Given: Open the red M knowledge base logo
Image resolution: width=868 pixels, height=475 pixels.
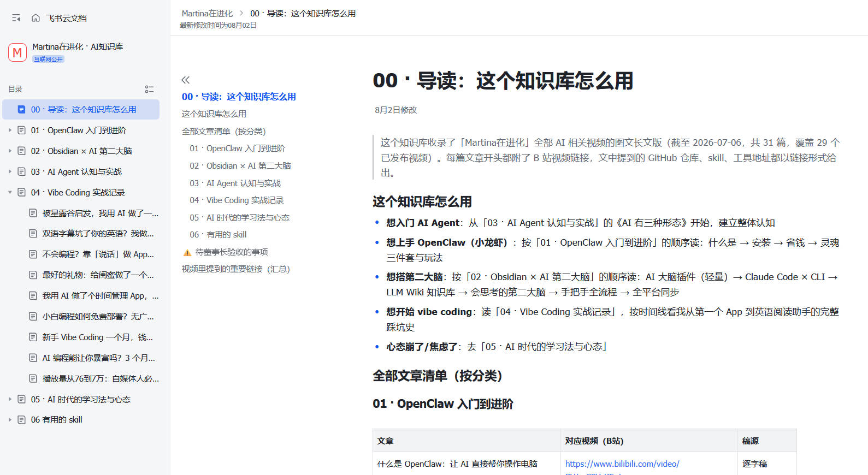Looking at the screenshot, I should click(17, 52).
